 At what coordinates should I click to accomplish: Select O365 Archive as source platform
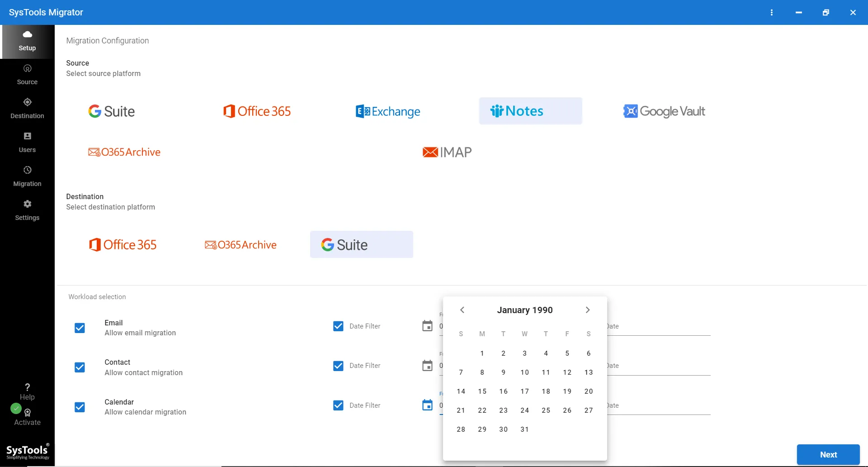[x=124, y=152]
